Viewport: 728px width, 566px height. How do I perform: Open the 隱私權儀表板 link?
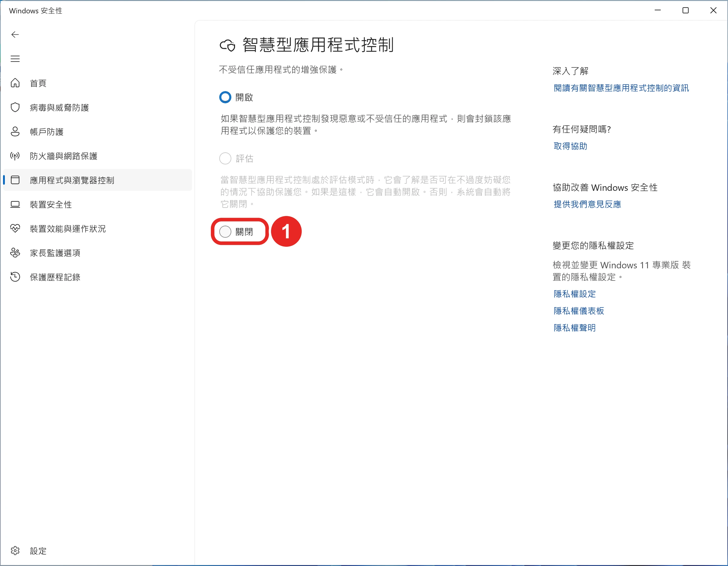[x=579, y=311]
